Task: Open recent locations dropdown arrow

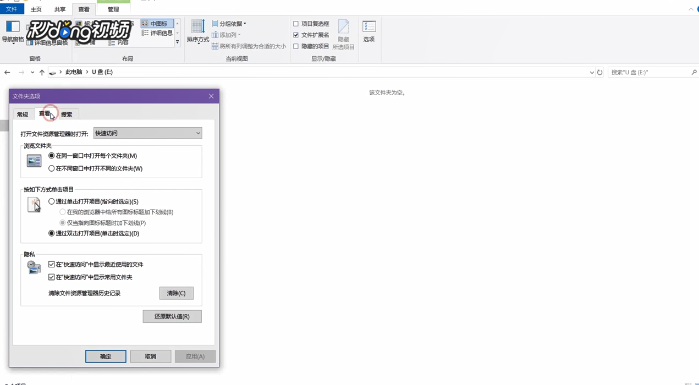Action: (32, 72)
